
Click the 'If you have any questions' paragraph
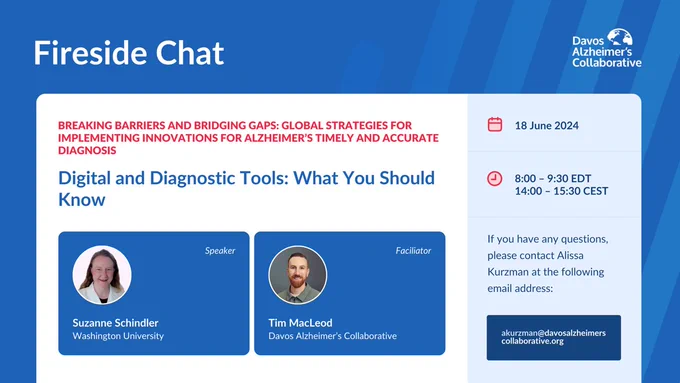click(547, 263)
